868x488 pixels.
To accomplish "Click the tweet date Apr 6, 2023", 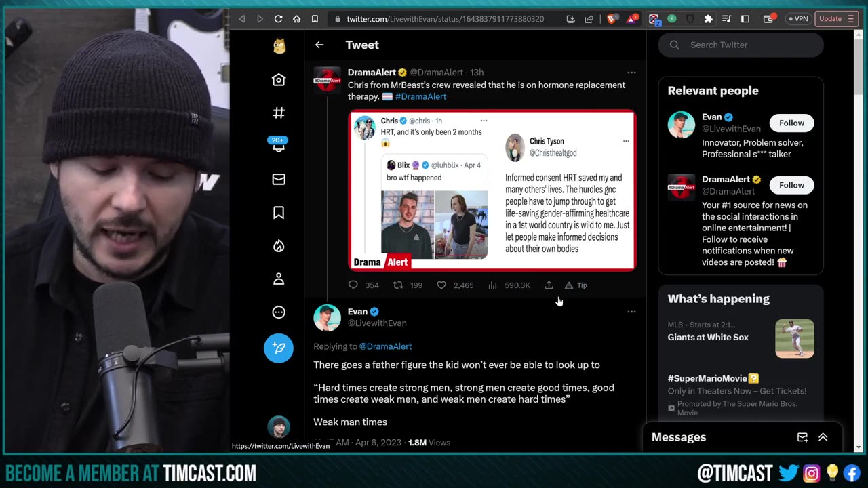I will coord(378,443).
